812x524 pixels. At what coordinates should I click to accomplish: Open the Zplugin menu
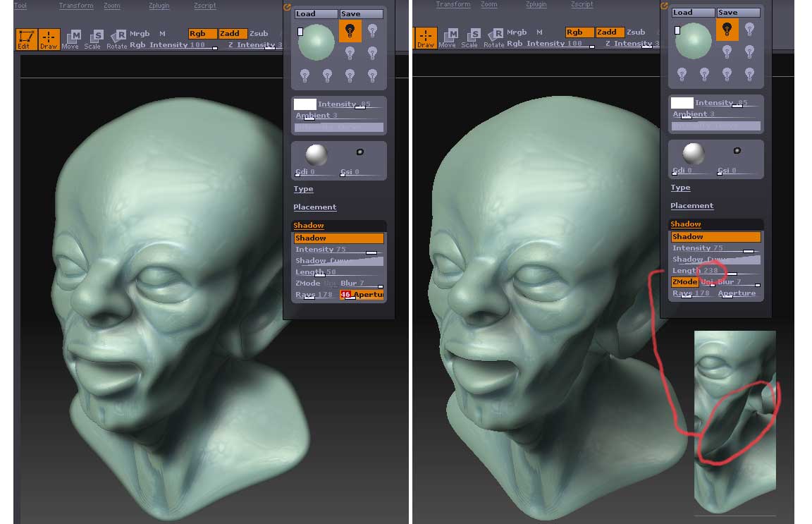click(159, 5)
